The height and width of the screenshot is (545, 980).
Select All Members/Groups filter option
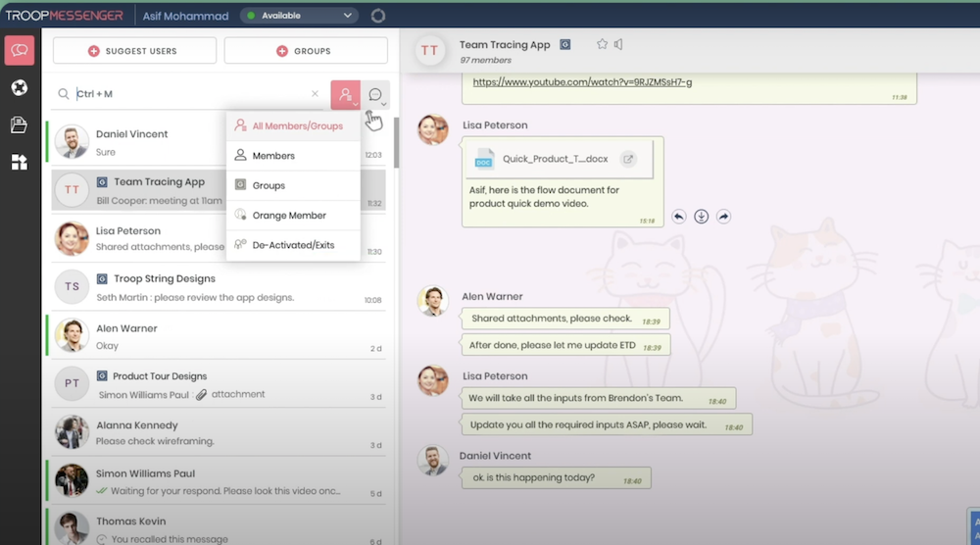coord(293,126)
